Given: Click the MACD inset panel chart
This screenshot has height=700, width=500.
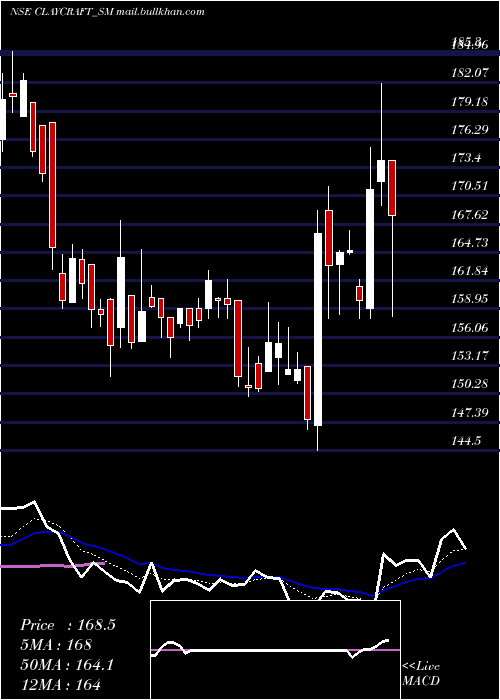Looking at the screenshot, I should pos(275,650).
